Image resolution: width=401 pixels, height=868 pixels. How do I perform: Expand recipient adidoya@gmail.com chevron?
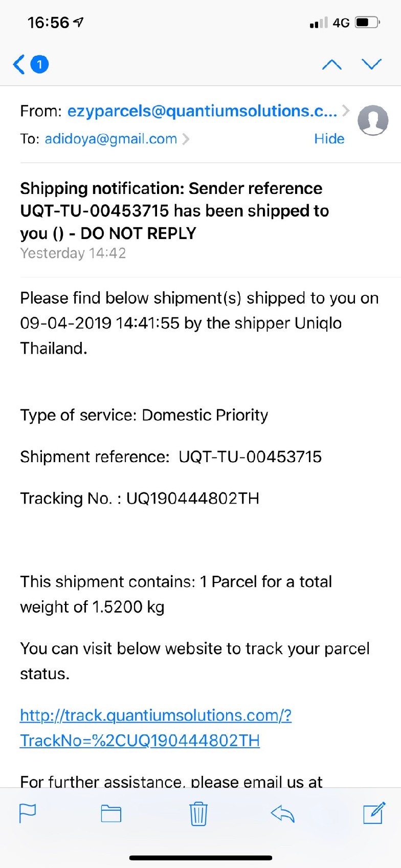pos(186,139)
